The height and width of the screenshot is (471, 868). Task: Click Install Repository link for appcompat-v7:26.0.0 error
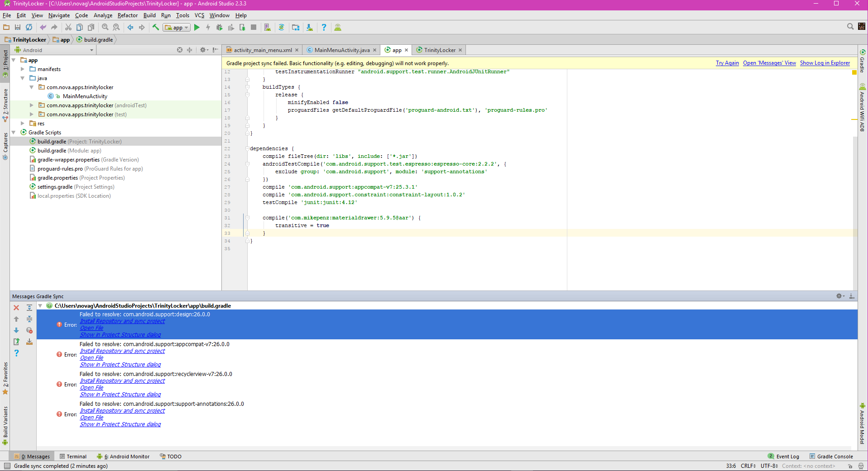(x=122, y=351)
